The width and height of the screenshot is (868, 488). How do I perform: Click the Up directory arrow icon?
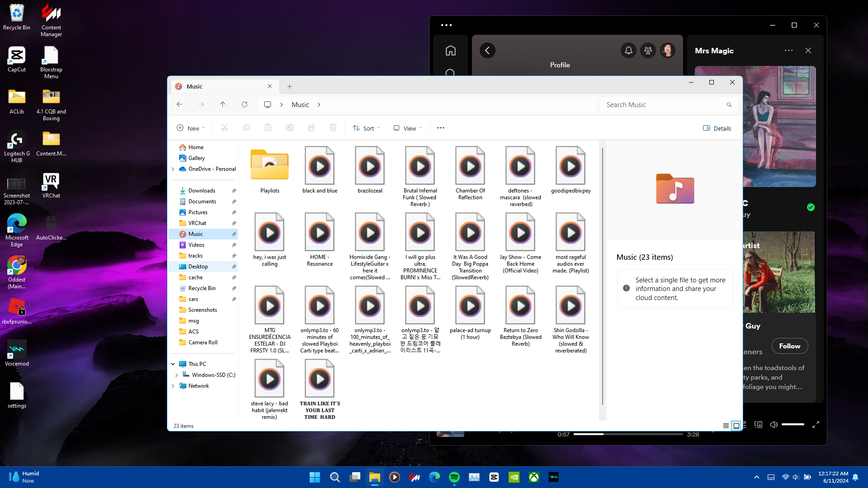point(223,104)
